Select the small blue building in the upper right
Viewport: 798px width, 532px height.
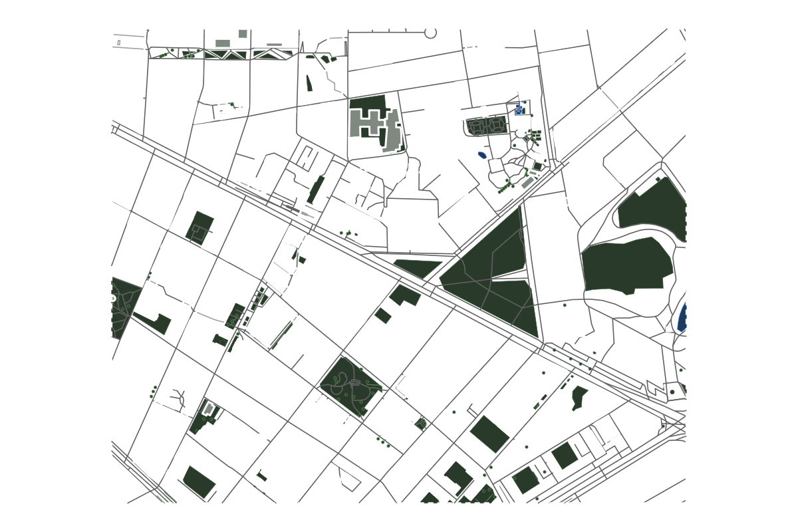(519, 110)
